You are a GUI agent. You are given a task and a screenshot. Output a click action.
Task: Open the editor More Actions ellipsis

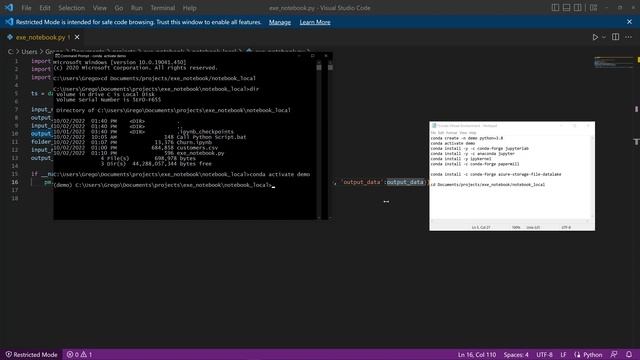pos(628,37)
